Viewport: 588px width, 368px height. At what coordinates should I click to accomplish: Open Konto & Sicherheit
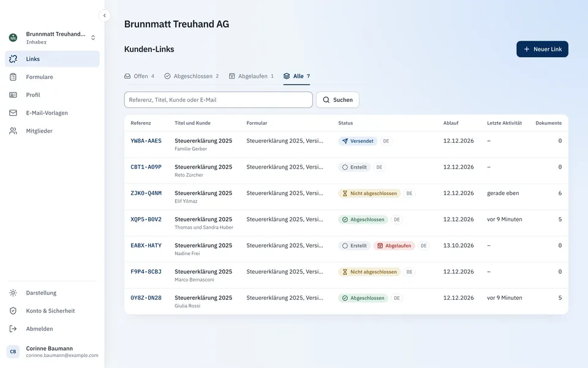pyautogui.click(x=52, y=311)
